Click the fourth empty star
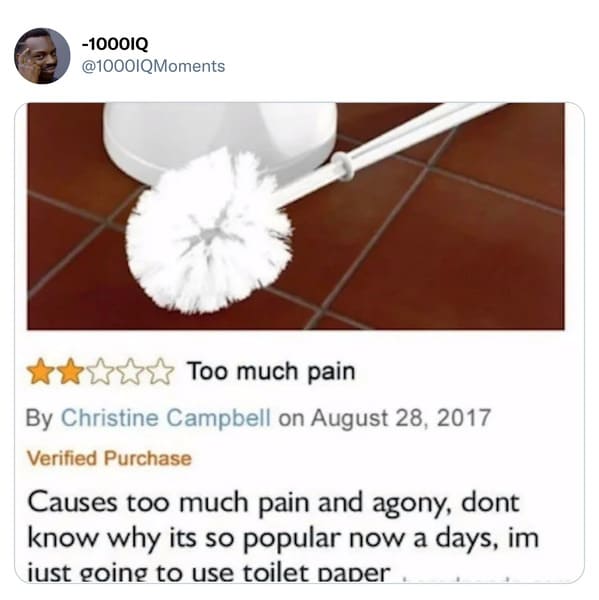The image size is (599, 600). pyautogui.click(x=130, y=372)
